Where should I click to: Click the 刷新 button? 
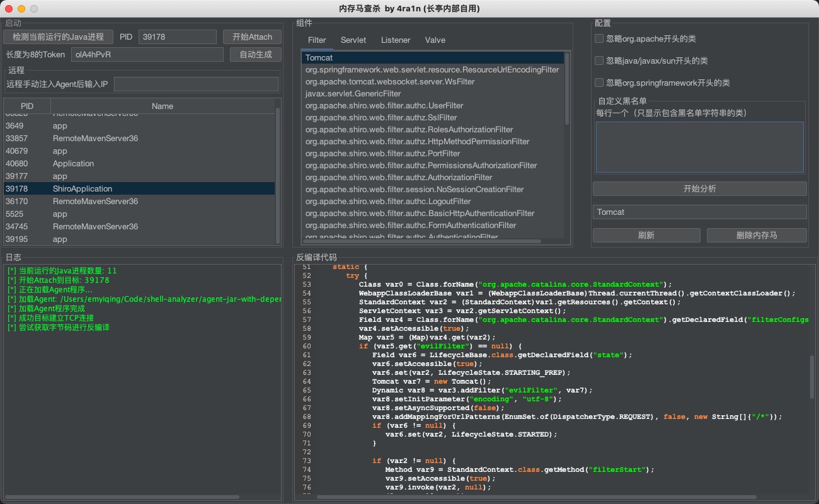pyautogui.click(x=646, y=235)
